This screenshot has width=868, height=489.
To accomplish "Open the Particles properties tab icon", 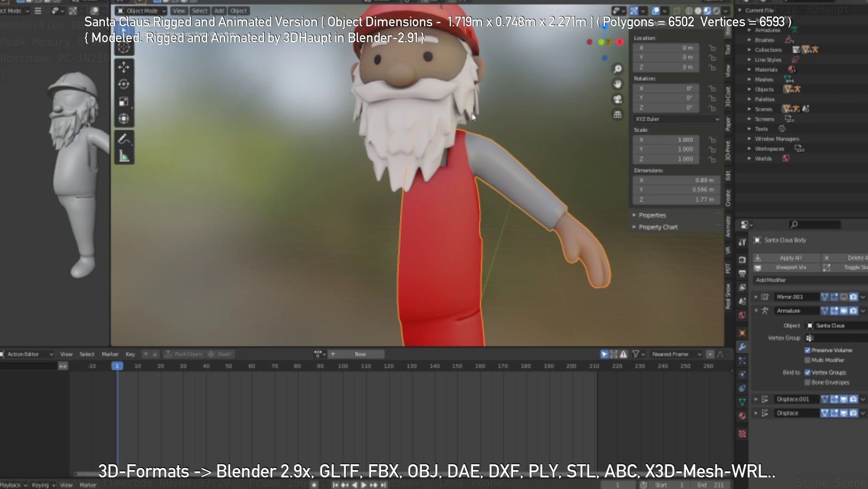I will pyautogui.click(x=742, y=361).
